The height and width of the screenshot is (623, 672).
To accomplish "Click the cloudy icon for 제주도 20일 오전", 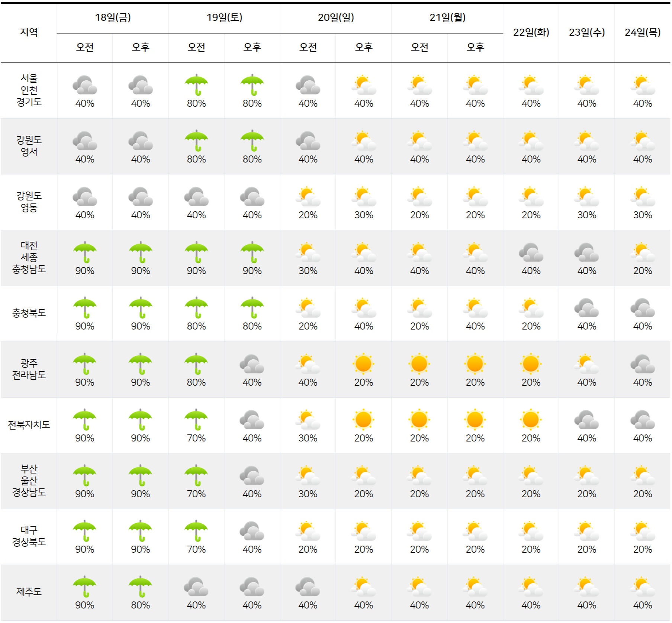I will [308, 587].
